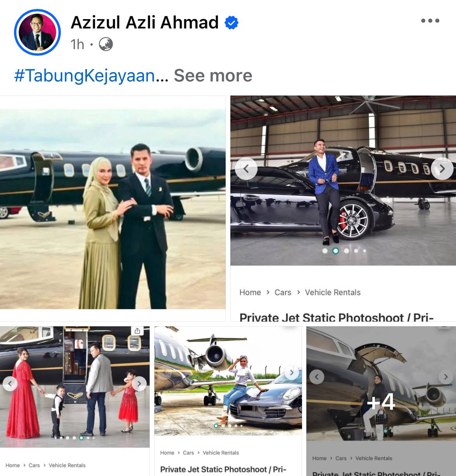456x476 pixels.
Task: Tap left arrow on red dress family photo
Action: [x=10, y=384]
